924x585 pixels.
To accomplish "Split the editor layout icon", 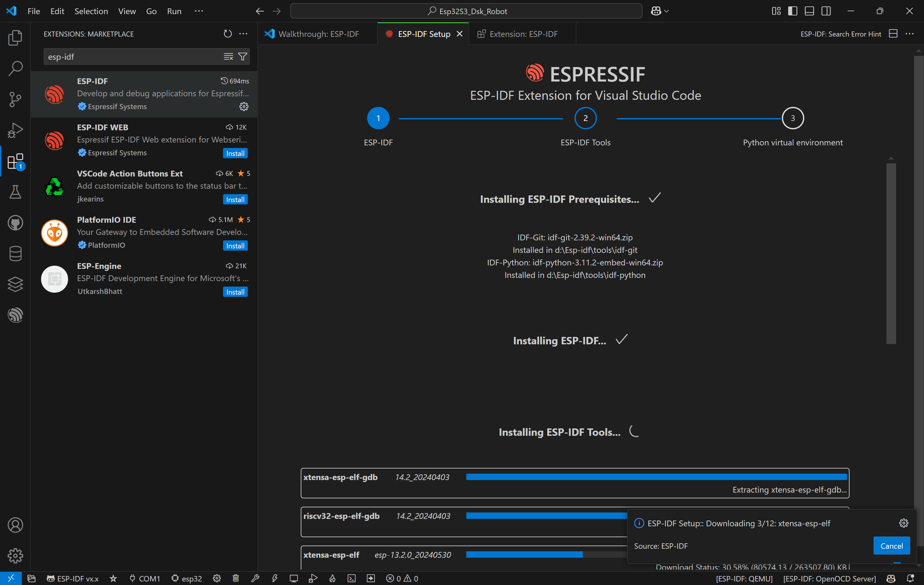I will [x=893, y=34].
